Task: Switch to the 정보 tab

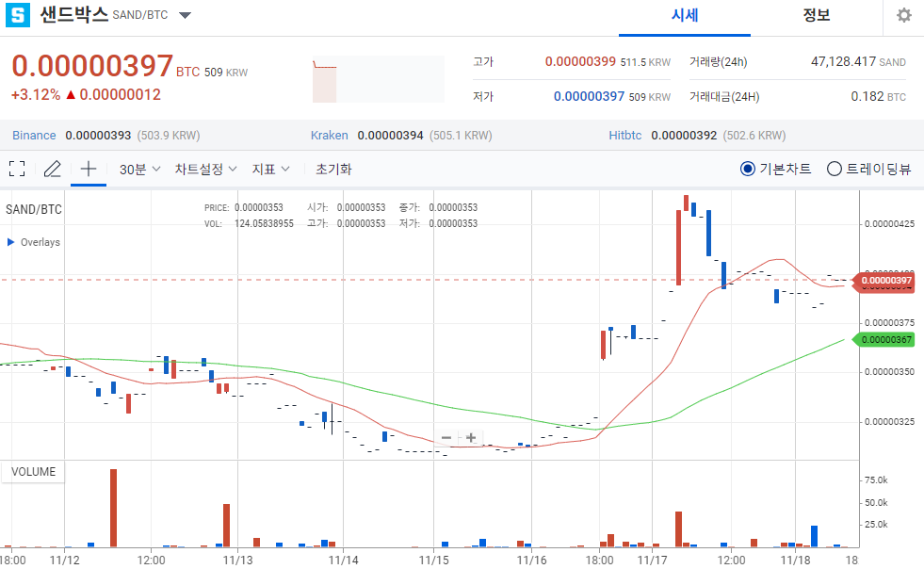Action: 817,15
